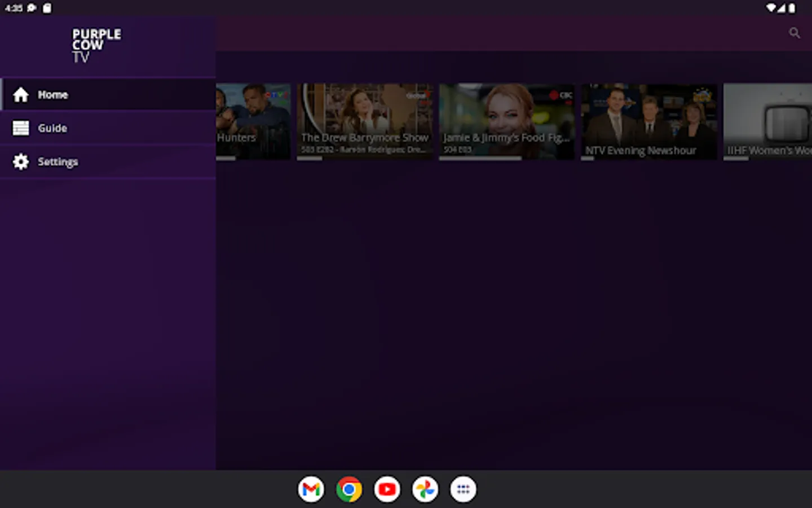Launch YouTube from the taskbar

pos(387,489)
